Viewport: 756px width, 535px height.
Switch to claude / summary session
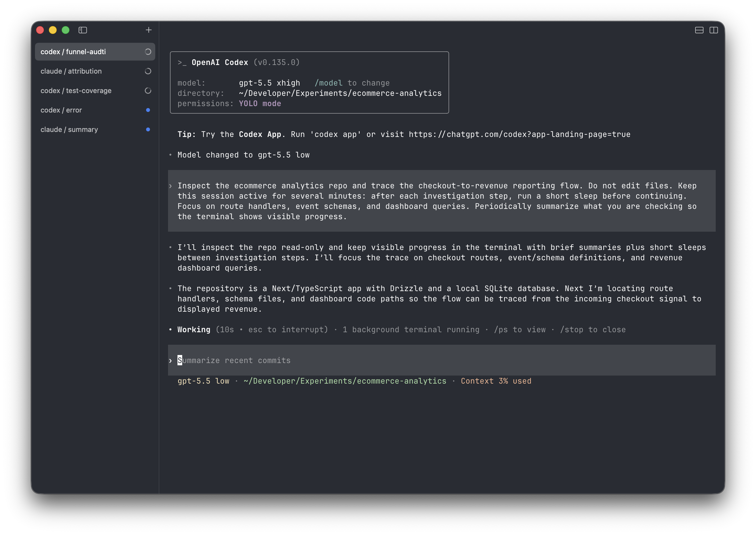tap(95, 129)
